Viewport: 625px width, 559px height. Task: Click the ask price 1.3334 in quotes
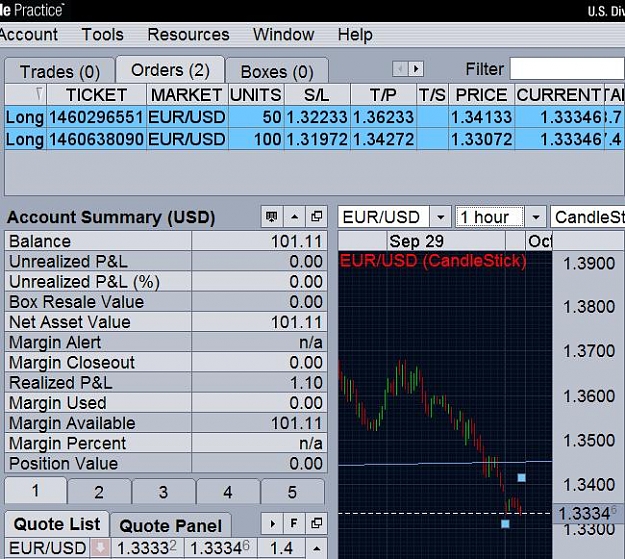tap(220, 548)
